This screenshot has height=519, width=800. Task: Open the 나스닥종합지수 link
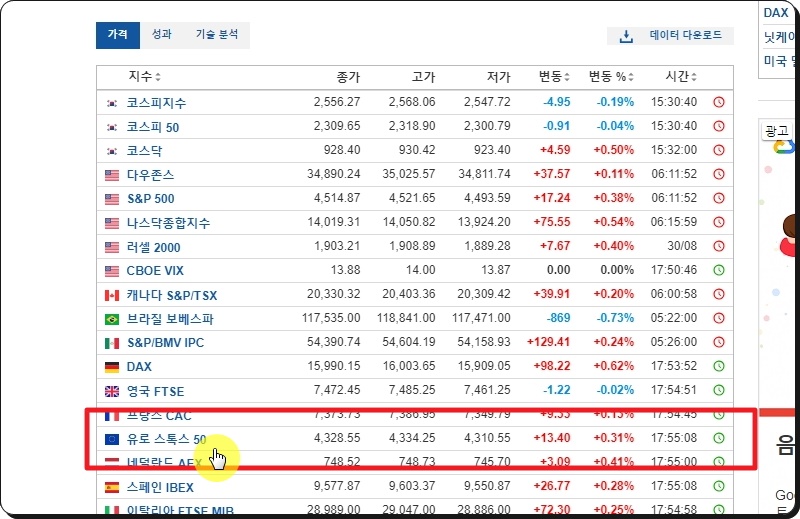tap(168, 223)
